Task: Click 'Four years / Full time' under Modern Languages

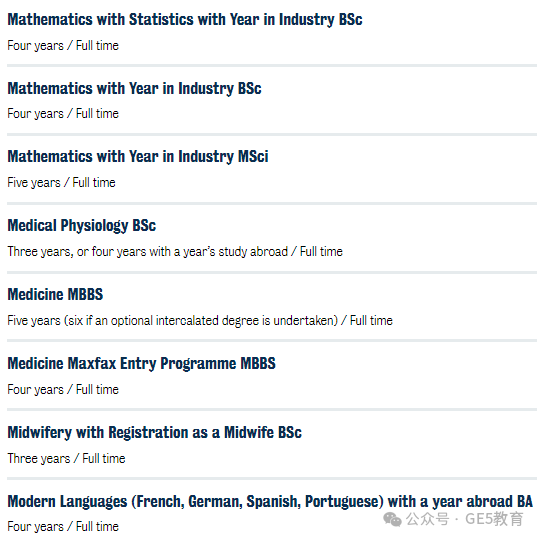Action: (x=63, y=526)
